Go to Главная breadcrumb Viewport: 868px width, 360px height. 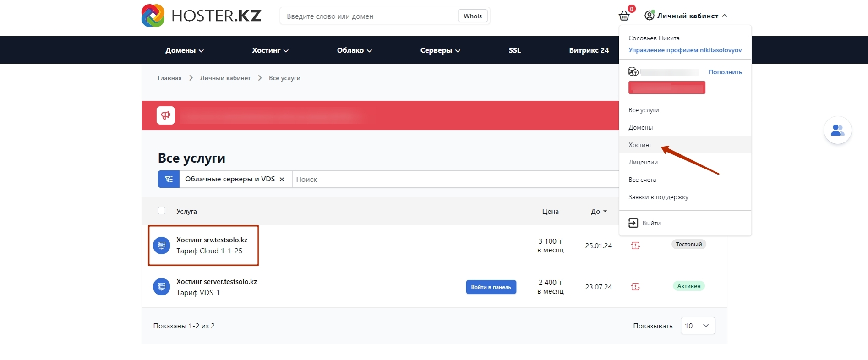point(169,78)
